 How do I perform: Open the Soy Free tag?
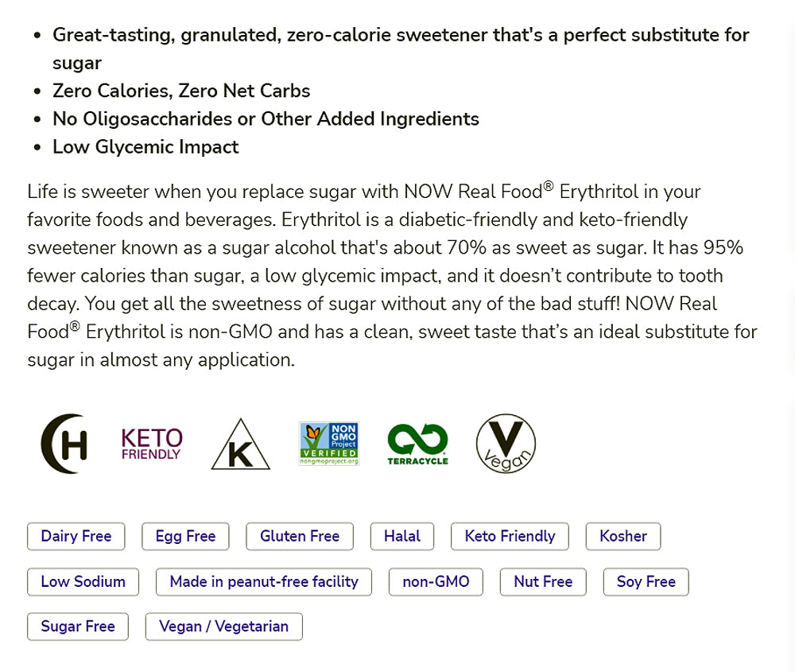[x=646, y=581]
